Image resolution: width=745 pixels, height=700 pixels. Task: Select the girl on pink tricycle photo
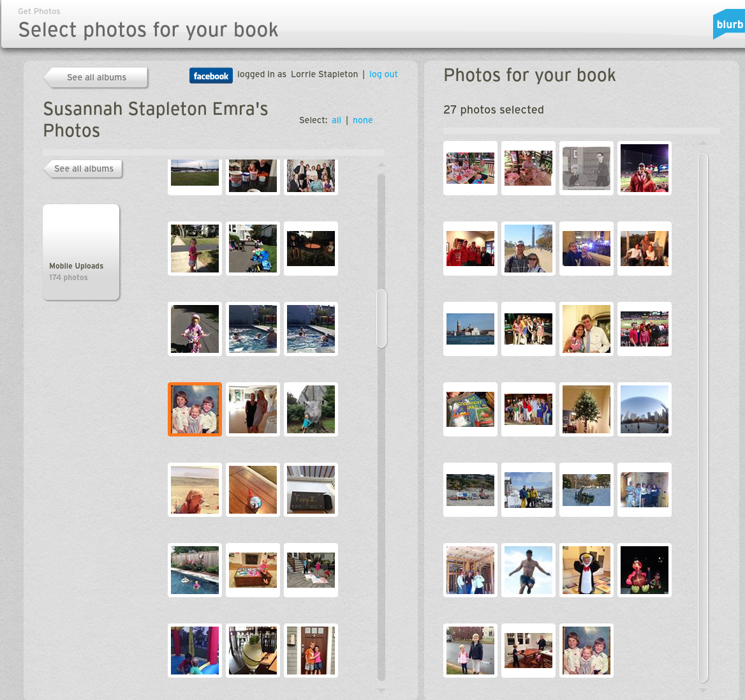(x=195, y=329)
